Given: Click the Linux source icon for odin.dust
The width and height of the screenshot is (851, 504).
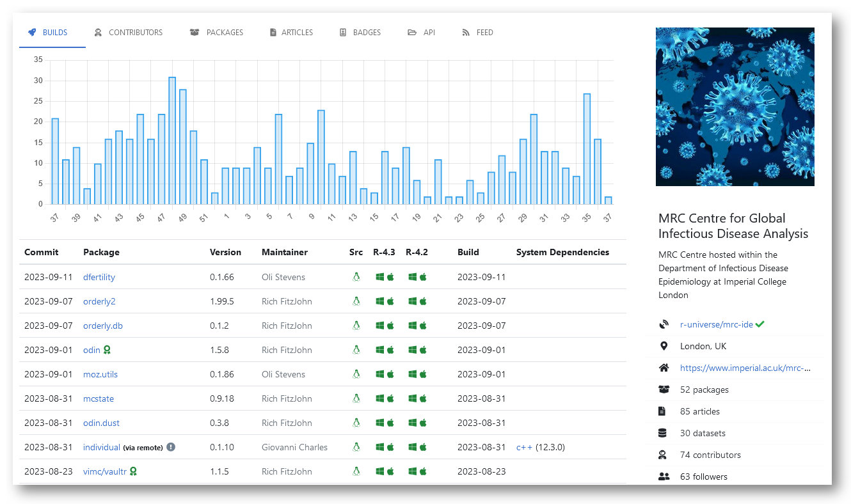Looking at the screenshot, I should click(x=356, y=423).
